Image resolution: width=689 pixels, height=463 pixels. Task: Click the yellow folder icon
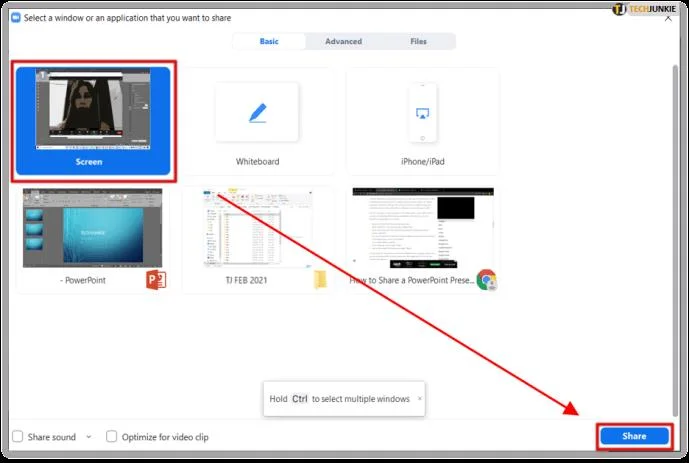[x=320, y=280]
